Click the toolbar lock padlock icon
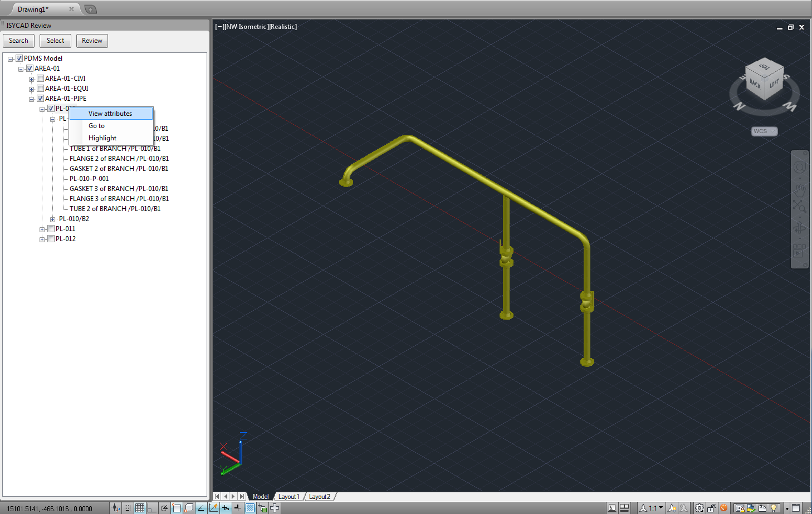Viewport: 812px width, 514px height. pyautogui.click(x=712, y=508)
